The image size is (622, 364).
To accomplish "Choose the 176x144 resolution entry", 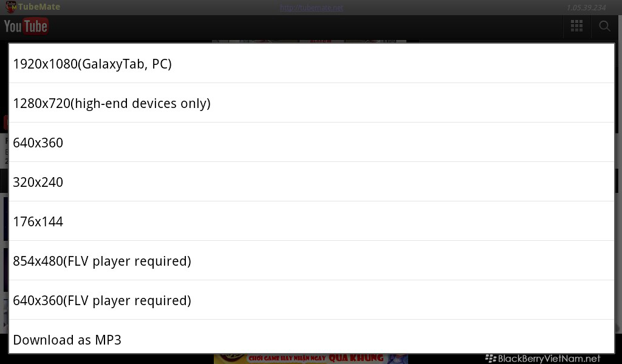I will [x=312, y=221].
